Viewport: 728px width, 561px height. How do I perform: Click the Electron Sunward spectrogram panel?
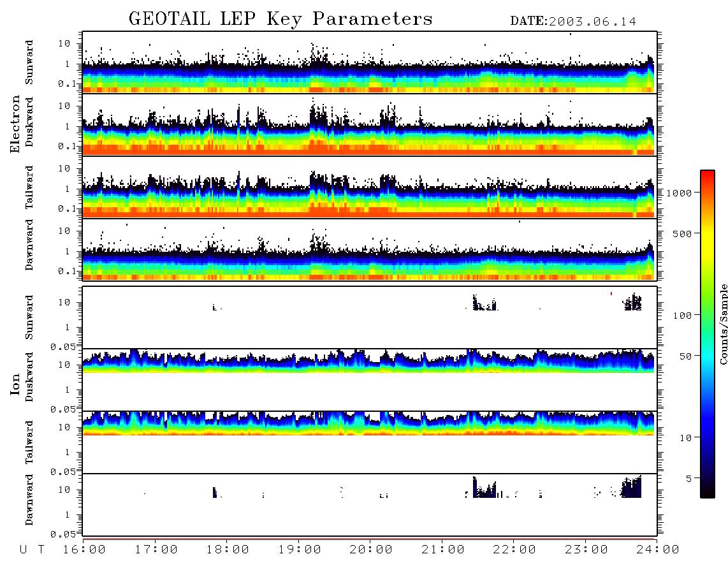(x=370, y=62)
